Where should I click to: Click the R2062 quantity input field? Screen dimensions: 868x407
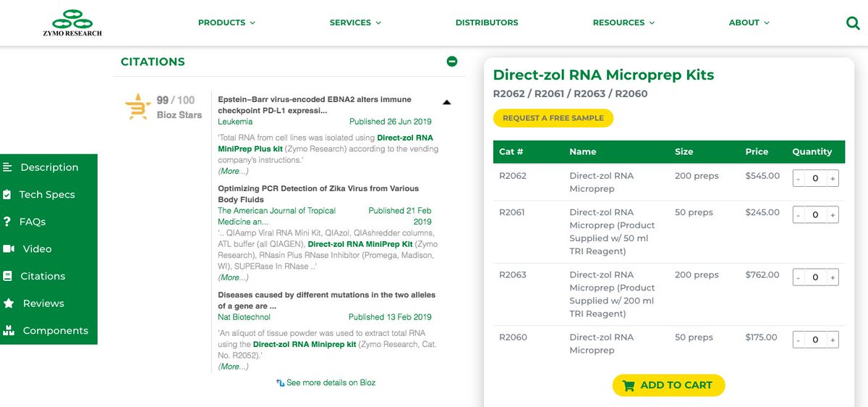click(x=816, y=178)
